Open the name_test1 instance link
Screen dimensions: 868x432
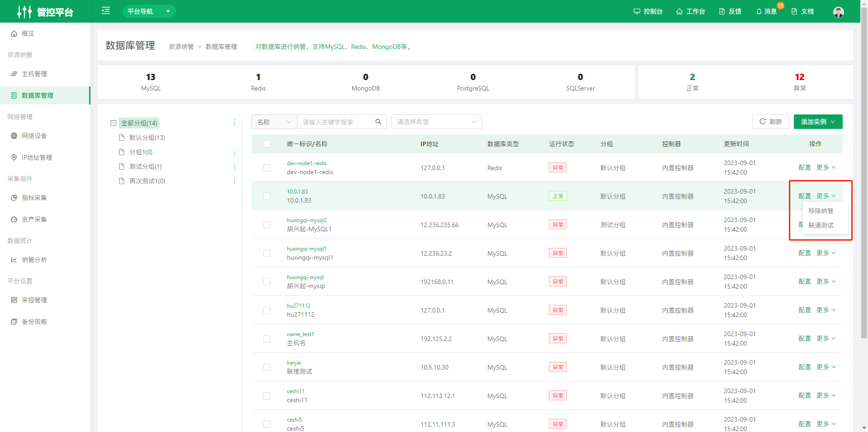[x=300, y=334]
